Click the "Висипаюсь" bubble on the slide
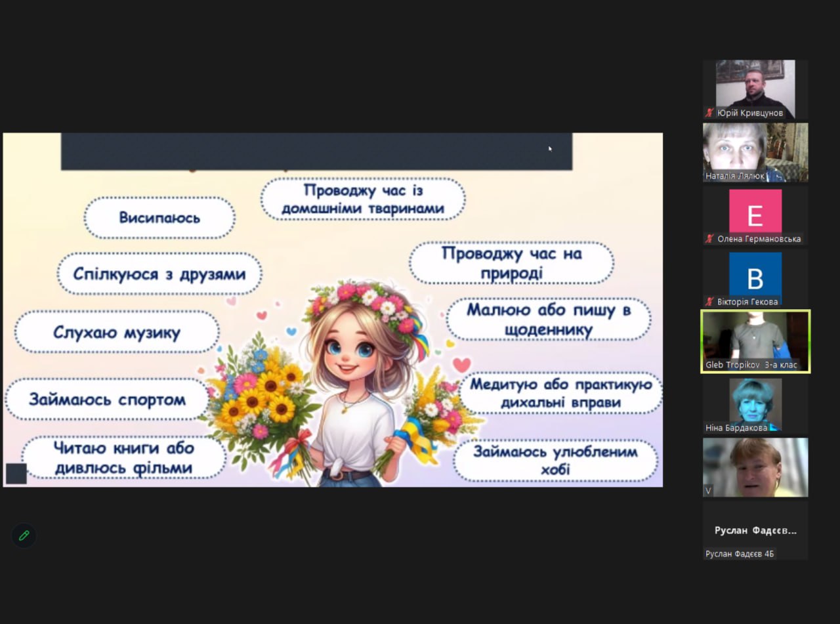The height and width of the screenshot is (624, 840). [x=159, y=218]
